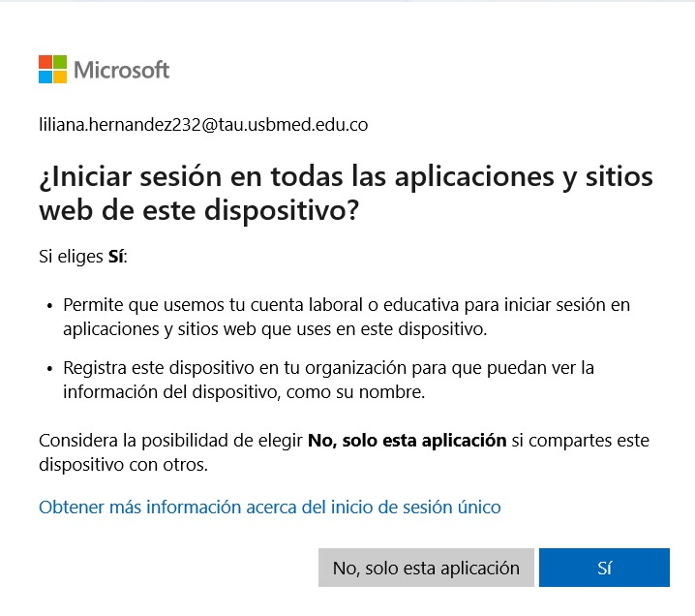The width and height of the screenshot is (695, 616).
Task: Click the green square of Microsoft logo
Action: tap(60, 62)
